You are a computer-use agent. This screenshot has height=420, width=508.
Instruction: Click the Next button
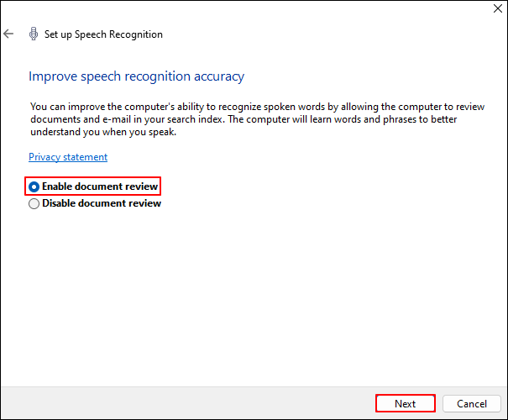click(x=405, y=403)
